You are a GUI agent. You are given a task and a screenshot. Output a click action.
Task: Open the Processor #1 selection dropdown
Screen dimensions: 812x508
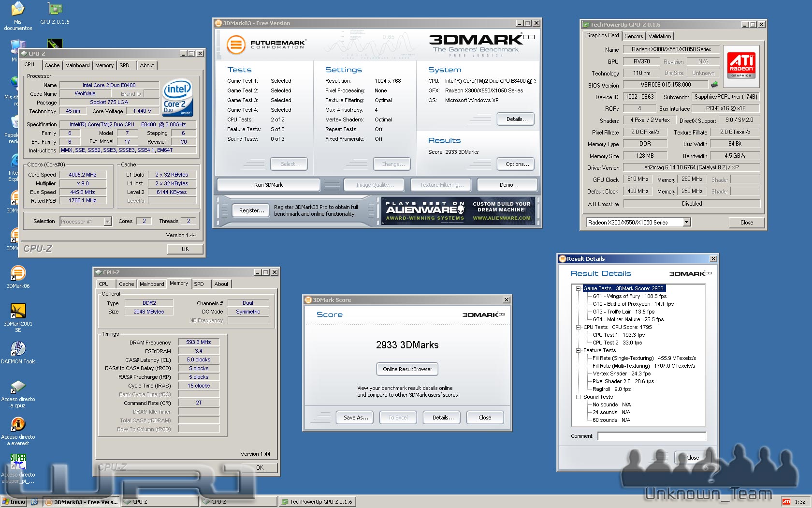click(x=107, y=221)
